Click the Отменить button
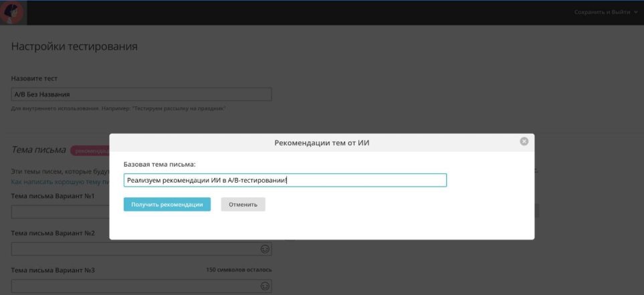 [x=243, y=204]
